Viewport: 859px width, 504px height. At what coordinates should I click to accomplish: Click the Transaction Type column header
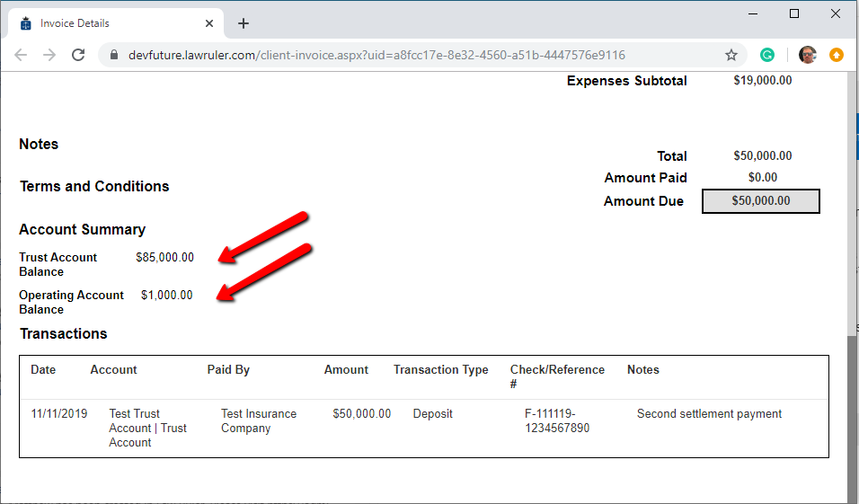[440, 370]
